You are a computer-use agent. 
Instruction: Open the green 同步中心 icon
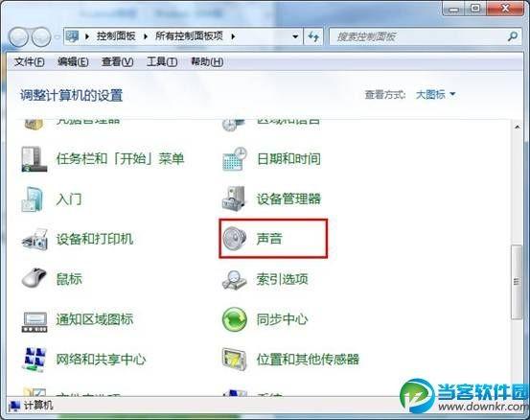tap(234, 319)
